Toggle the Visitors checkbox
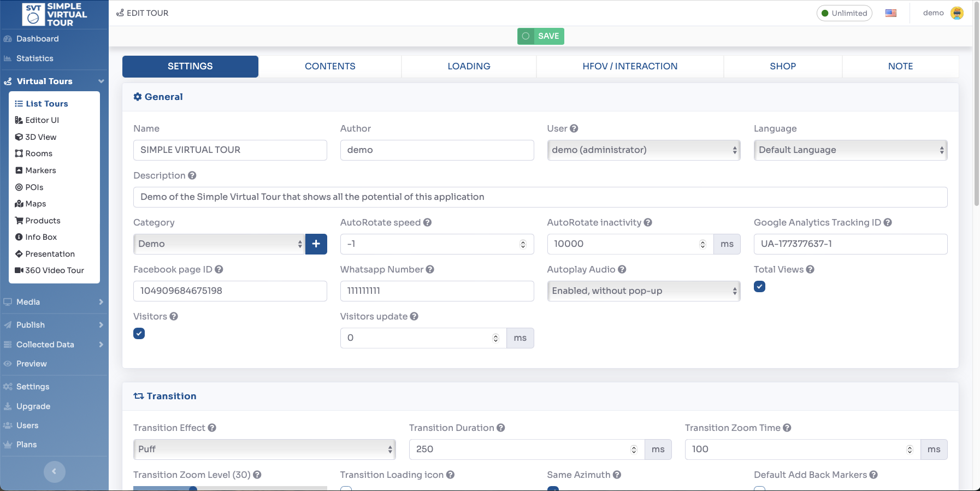Viewport: 980px width, 491px height. pos(139,334)
